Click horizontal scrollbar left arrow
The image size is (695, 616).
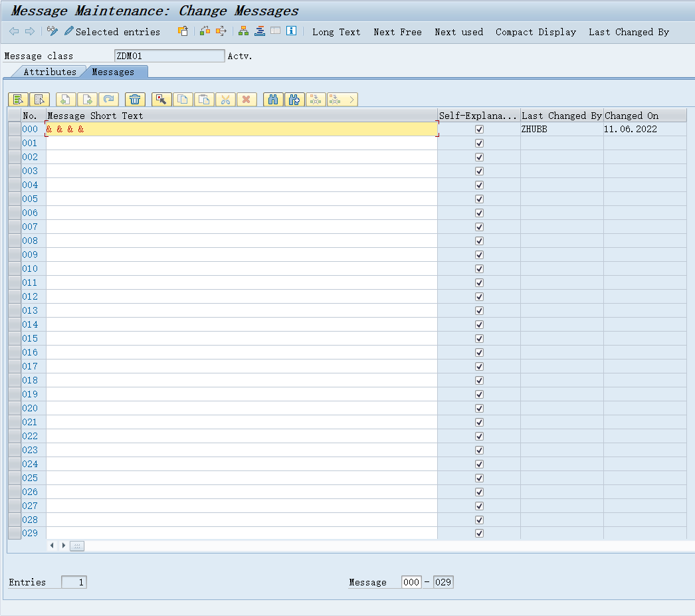point(52,546)
